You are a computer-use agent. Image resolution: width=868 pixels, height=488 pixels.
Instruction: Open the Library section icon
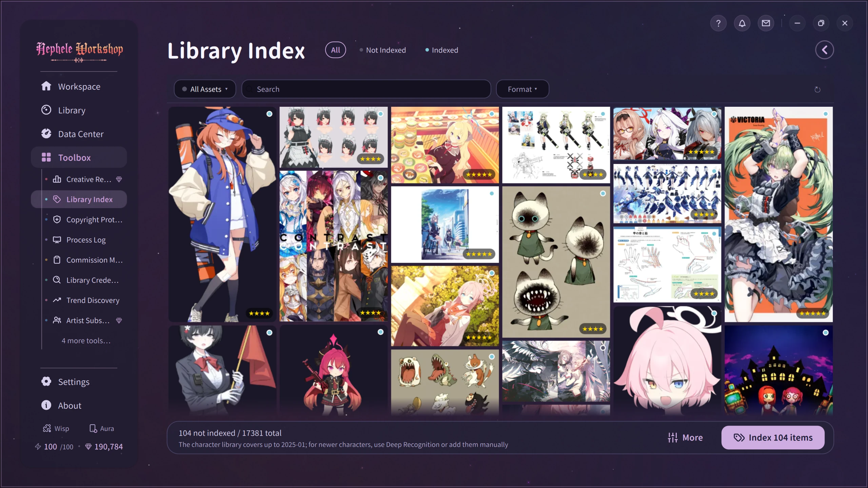click(x=46, y=110)
